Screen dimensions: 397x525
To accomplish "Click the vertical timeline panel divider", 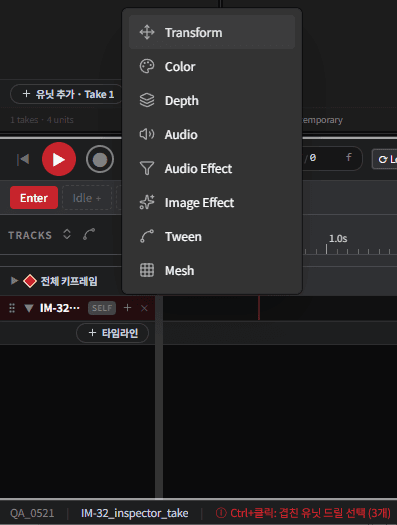I will coord(159,397).
